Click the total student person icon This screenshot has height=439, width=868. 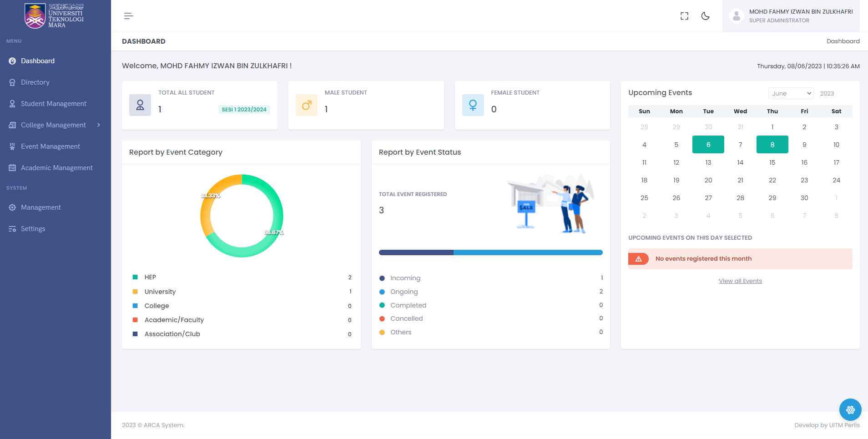pyautogui.click(x=140, y=105)
